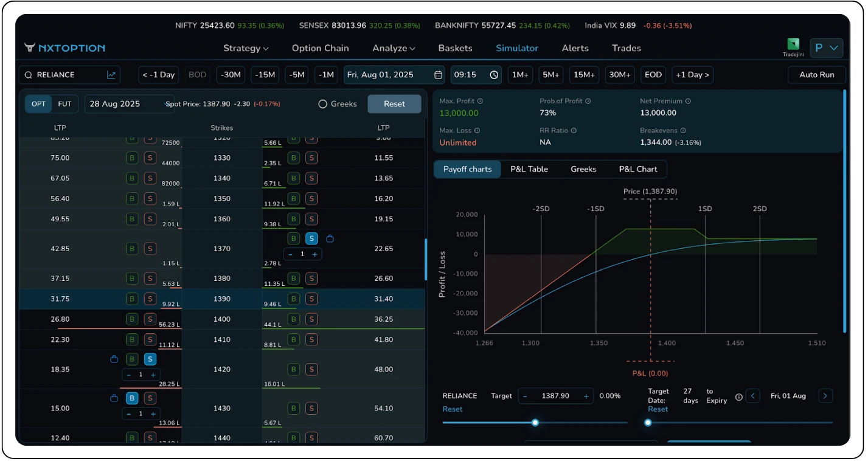Screen dimensions: 868x461
Task: Toggle the selected Sell on 1370 put
Action: pos(311,238)
